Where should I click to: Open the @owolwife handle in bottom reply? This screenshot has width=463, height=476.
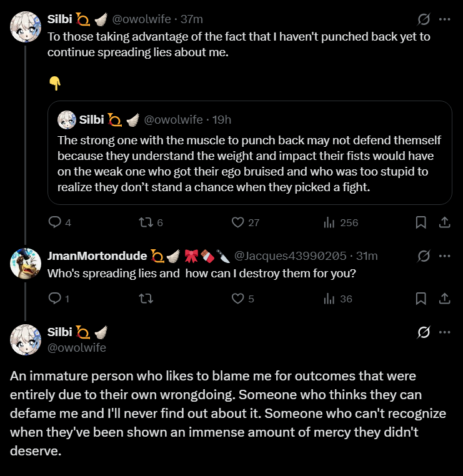click(76, 347)
